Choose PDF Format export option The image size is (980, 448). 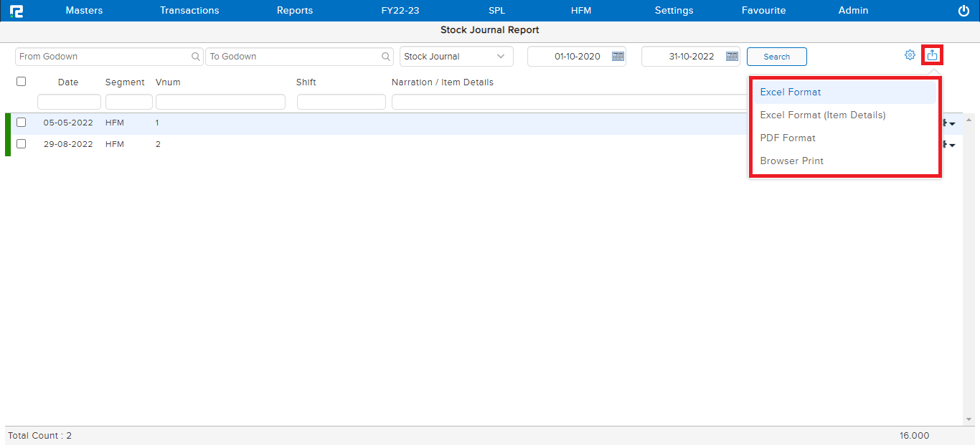[x=788, y=138]
